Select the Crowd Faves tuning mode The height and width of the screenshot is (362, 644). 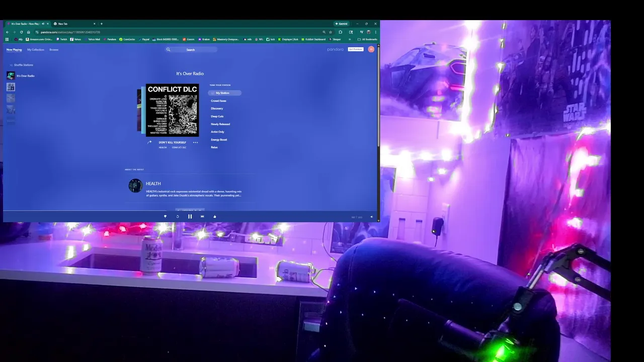[x=218, y=101]
